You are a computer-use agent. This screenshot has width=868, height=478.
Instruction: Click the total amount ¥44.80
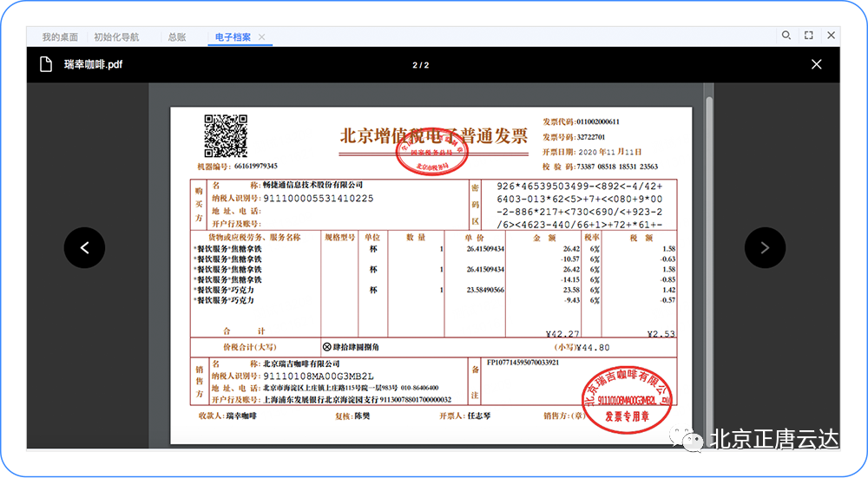tap(593, 347)
